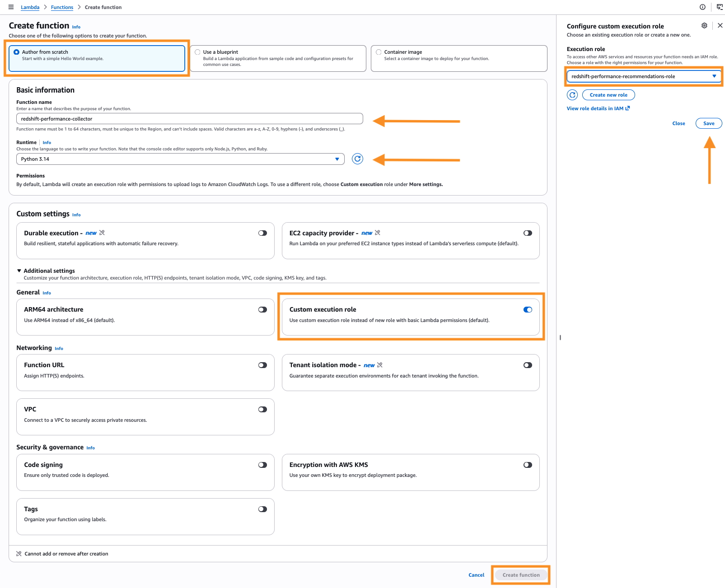Open the info panel icon in top bar
This screenshot has height=588, width=725.
702,7
